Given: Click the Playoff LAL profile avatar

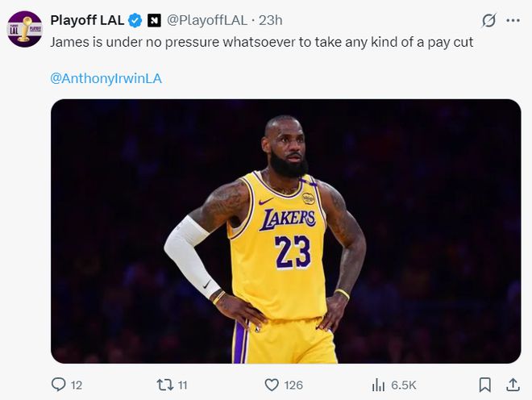Looking at the screenshot, I should (24, 29).
